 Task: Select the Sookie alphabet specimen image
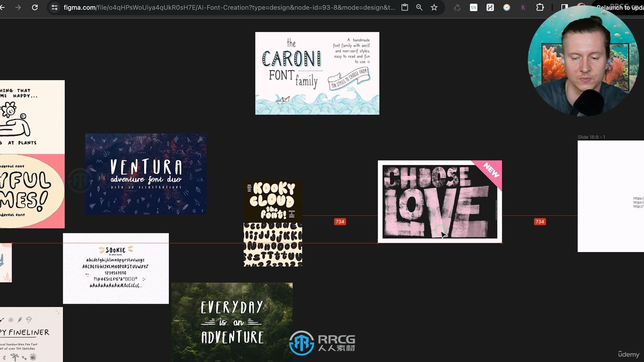click(x=116, y=268)
